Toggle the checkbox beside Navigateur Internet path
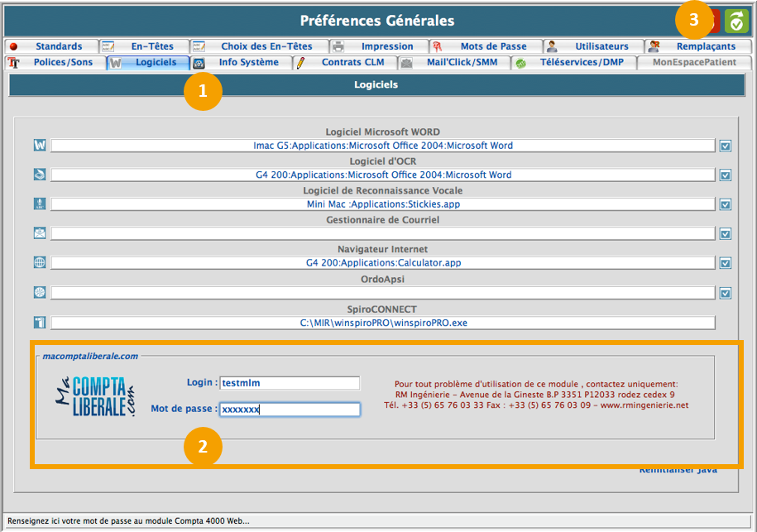This screenshot has height=532, width=757. tap(725, 263)
